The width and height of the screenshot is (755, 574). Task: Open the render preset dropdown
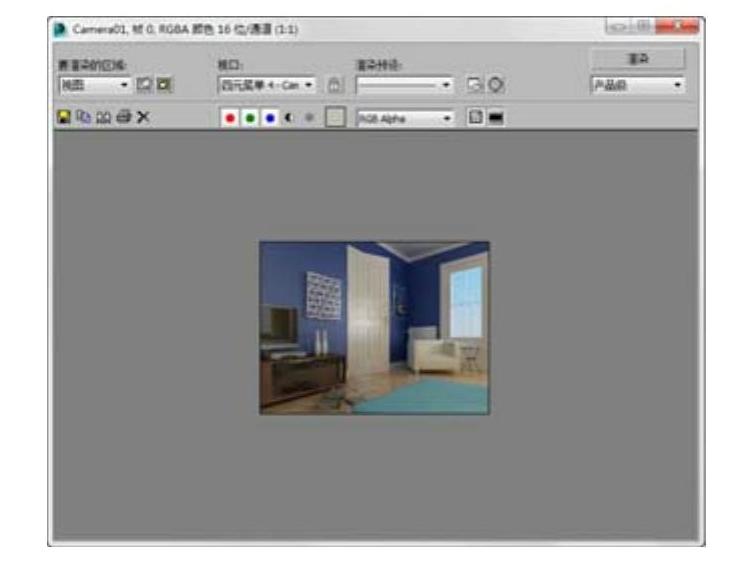coord(404,85)
